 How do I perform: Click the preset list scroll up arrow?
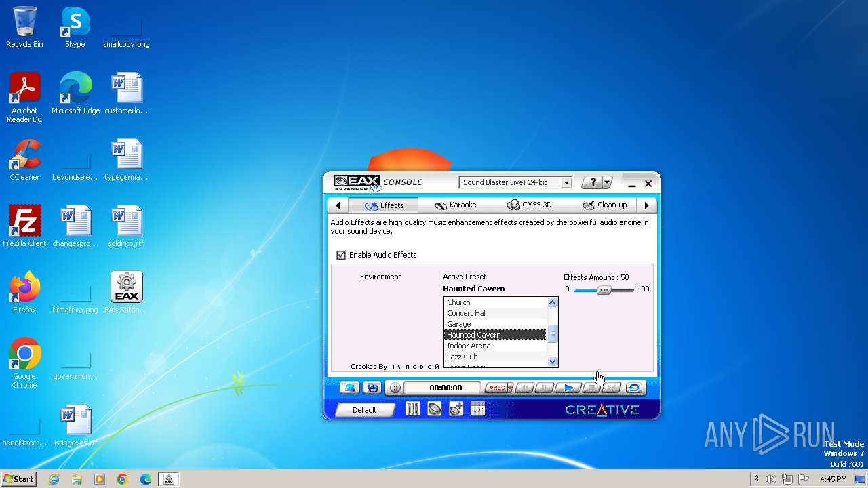[x=553, y=302]
